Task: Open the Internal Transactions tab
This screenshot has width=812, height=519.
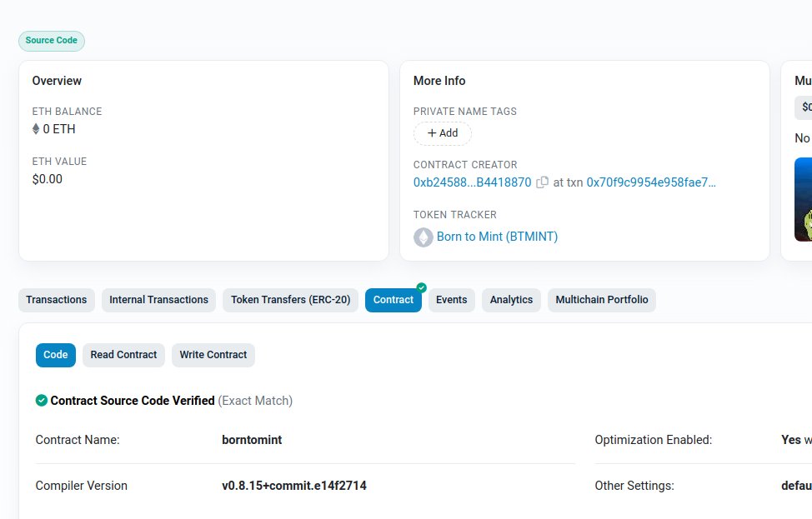Action: [158, 300]
